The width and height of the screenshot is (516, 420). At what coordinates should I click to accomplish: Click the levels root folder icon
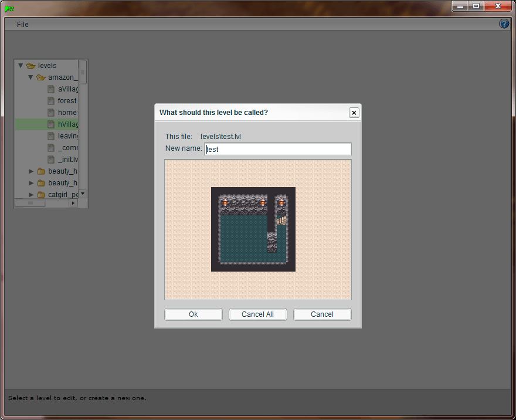[x=31, y=66]
